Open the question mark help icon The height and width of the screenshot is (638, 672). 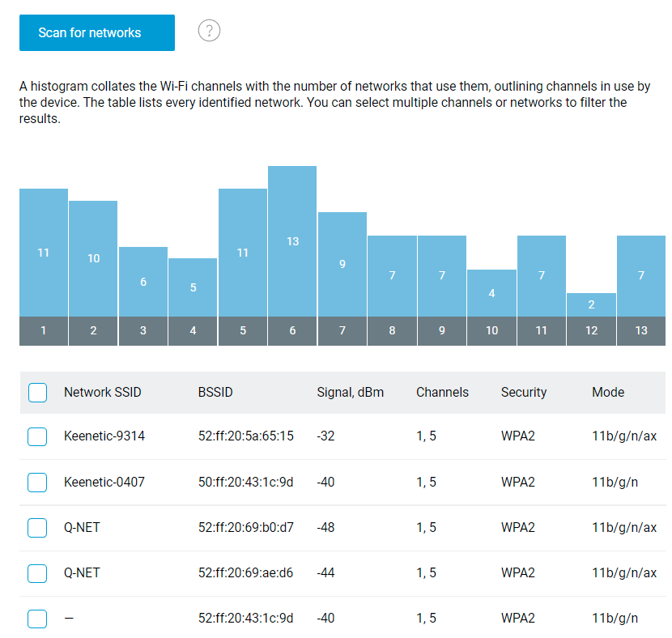tap(209, 32)
